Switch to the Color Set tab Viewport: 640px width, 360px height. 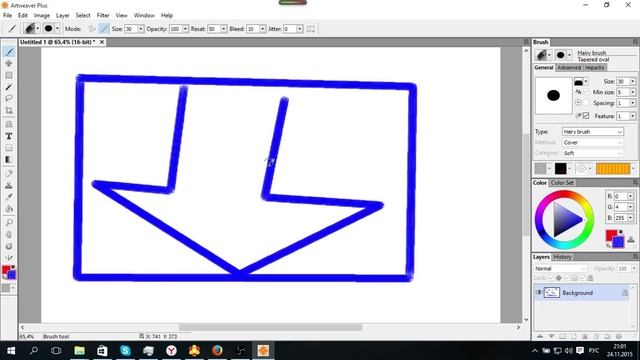[x=562, y=183]
